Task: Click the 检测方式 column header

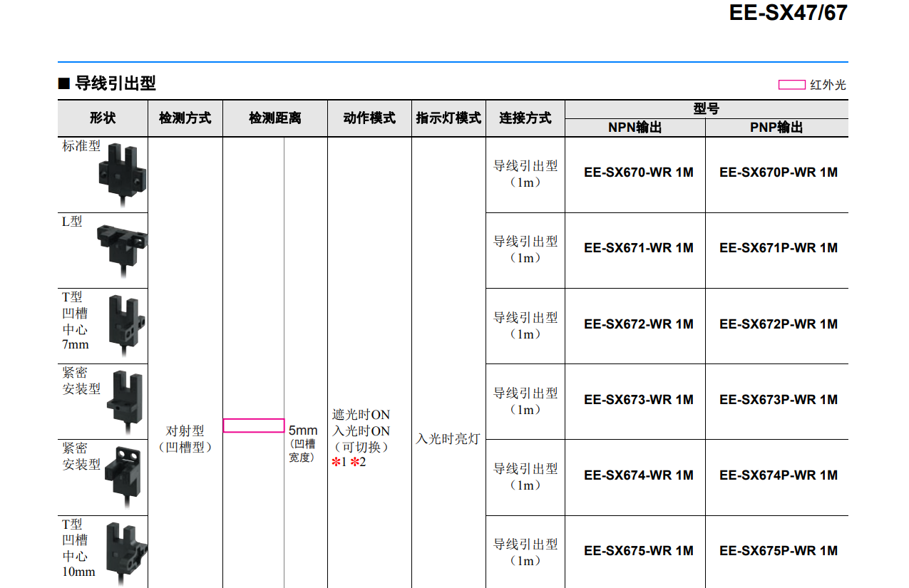Action: [185, 118]
